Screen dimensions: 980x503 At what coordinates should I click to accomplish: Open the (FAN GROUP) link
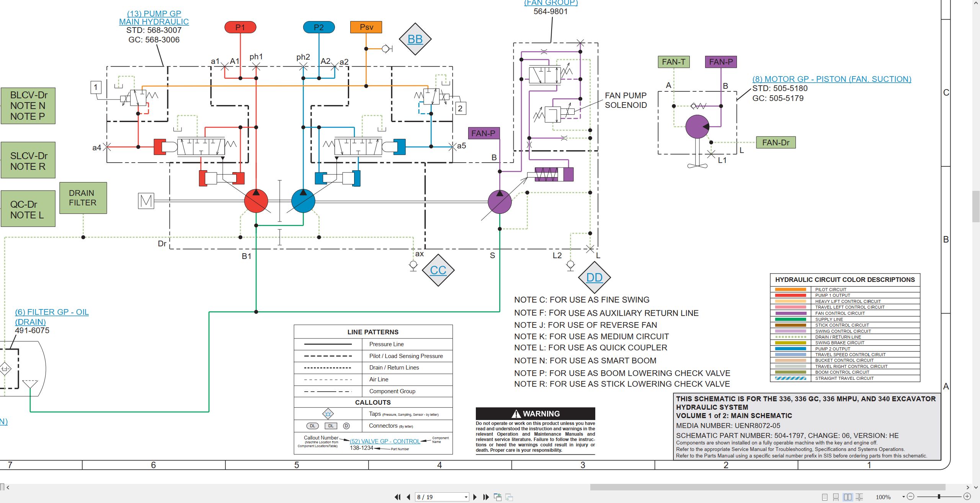[551, 3]
